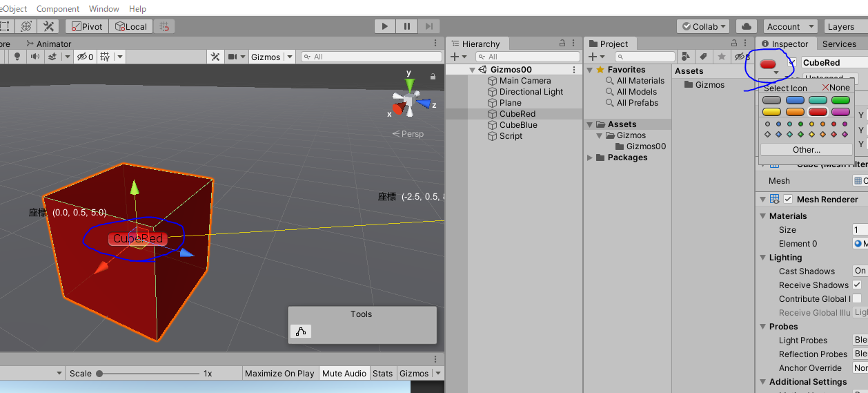Click the Pause button in toolbar
868x393 pixels.
(407, 26)
